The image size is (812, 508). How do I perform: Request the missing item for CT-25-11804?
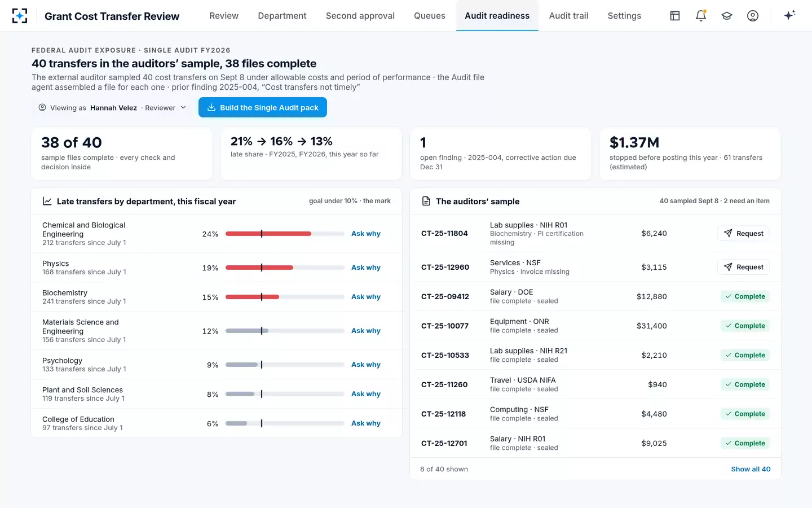point(743,233)
